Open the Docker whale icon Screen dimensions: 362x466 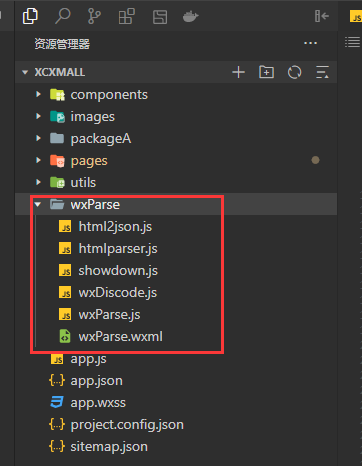pos(191,16)
